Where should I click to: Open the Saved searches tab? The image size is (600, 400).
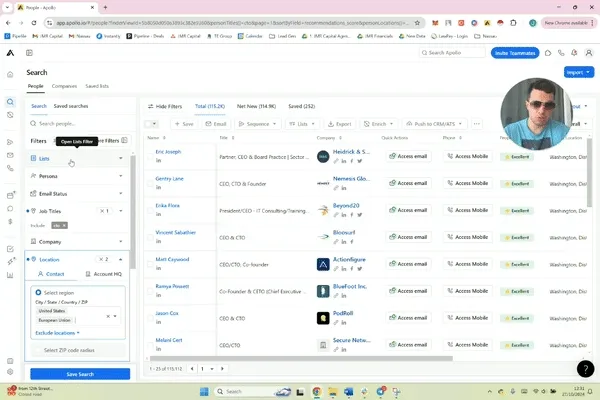click(x=71, y=106)
